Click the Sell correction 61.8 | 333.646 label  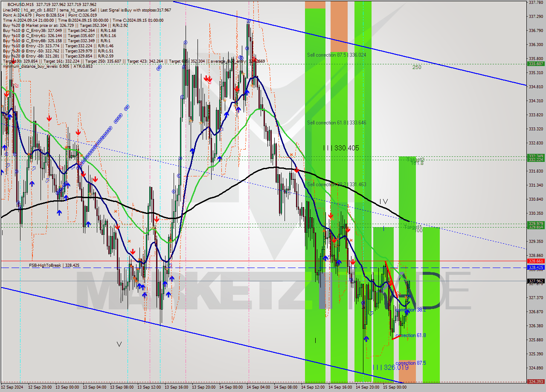[x=337, y=123]
